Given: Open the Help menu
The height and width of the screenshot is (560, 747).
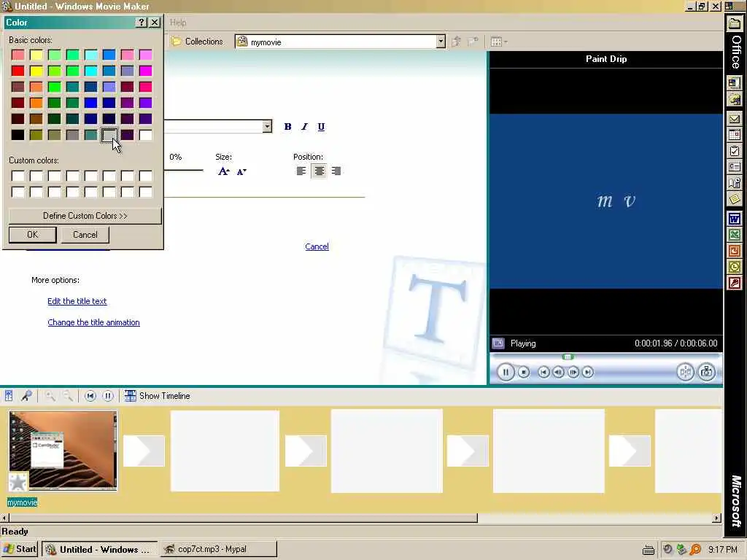Looking at the screenshot, I should [x=178, y=23].
